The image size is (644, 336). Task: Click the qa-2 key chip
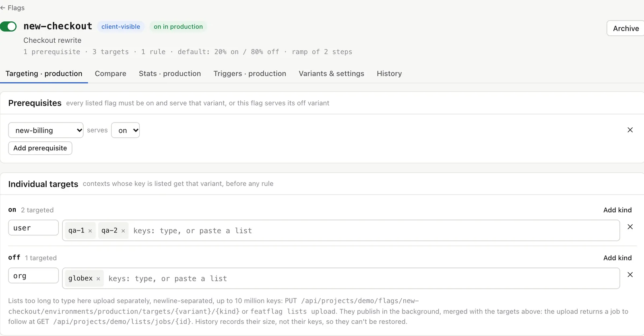(113, 230)
